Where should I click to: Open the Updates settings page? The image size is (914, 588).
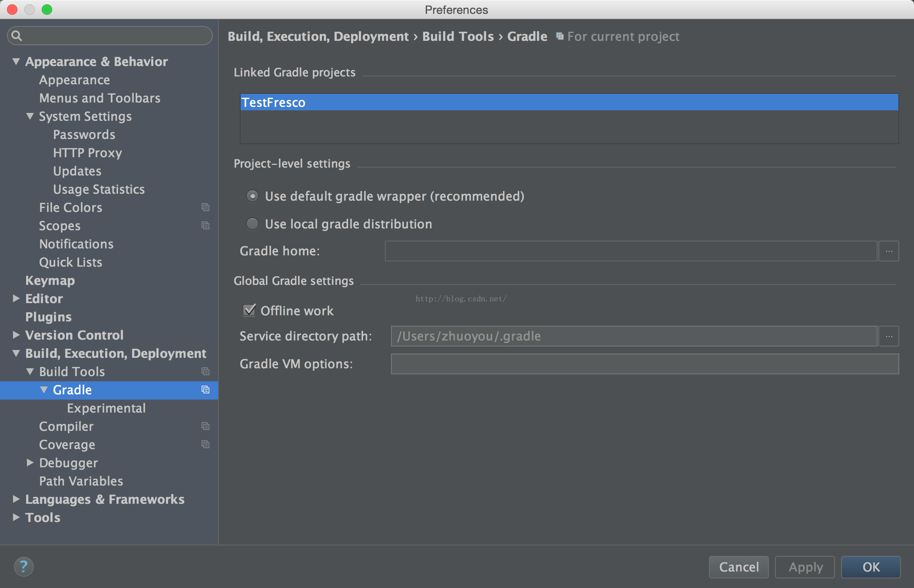click(x=77, y=171)
